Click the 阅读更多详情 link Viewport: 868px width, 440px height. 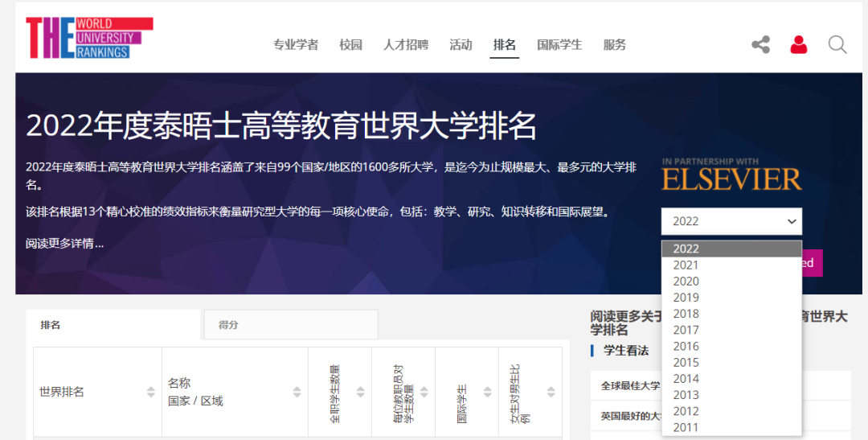[x=64, y=243]
